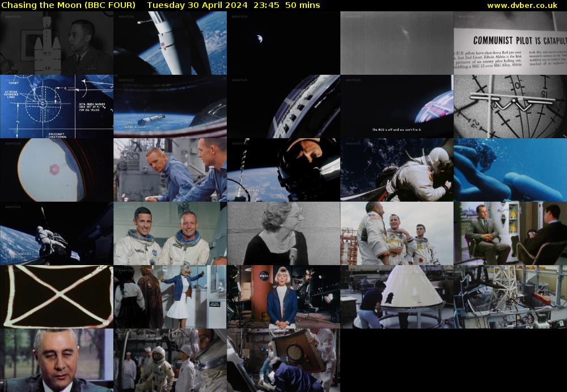Viewport: 567px width, 392px height.
Task: Open the white rocket above Earth thumbnail
Action: click(170, 43)
